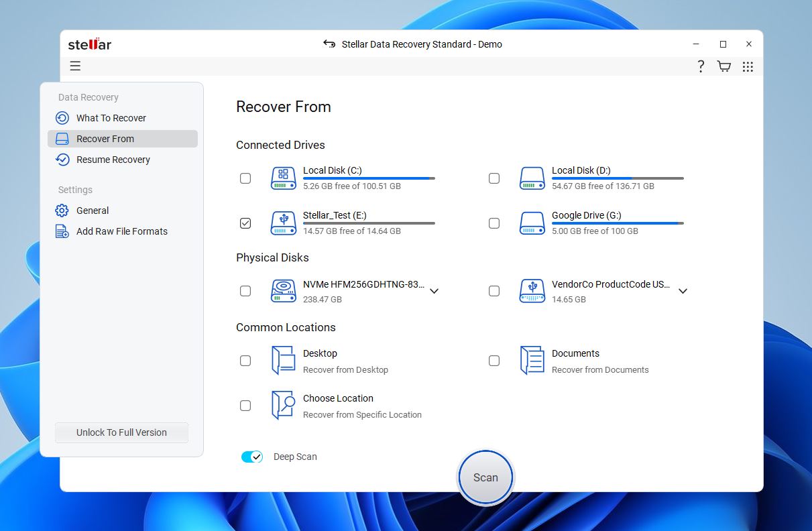Maximize the Stellar window
Viewport: 812px width, 531px height.
(x=723, y=44)
